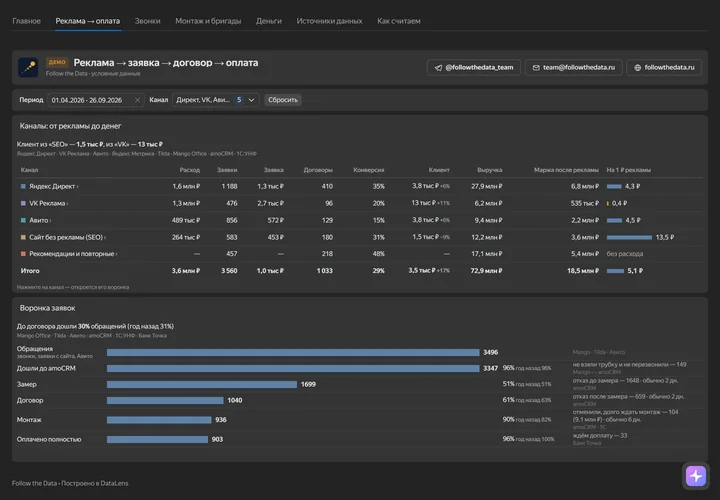Click the Telegram icon in @followthedata_team button

pyautogui.click(x=439, y=67)
